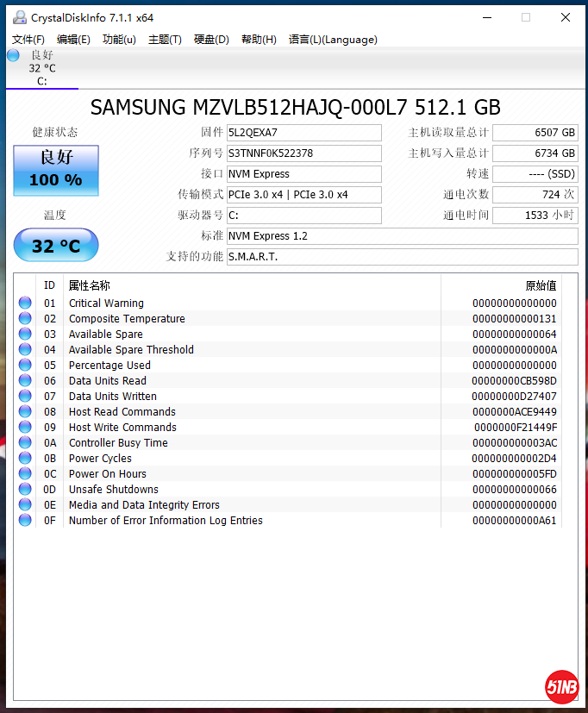Image resolution: width=588 pixels, height=713 pixels.
Task: Click the disk status orb in drive tab
Action: 13,55
